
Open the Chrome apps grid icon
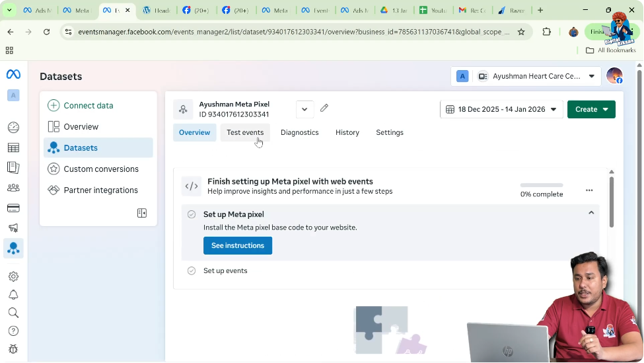(x=9, y=50)
